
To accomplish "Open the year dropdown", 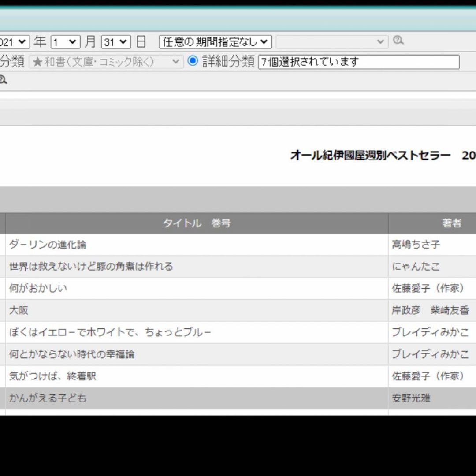I will [15, 42].
